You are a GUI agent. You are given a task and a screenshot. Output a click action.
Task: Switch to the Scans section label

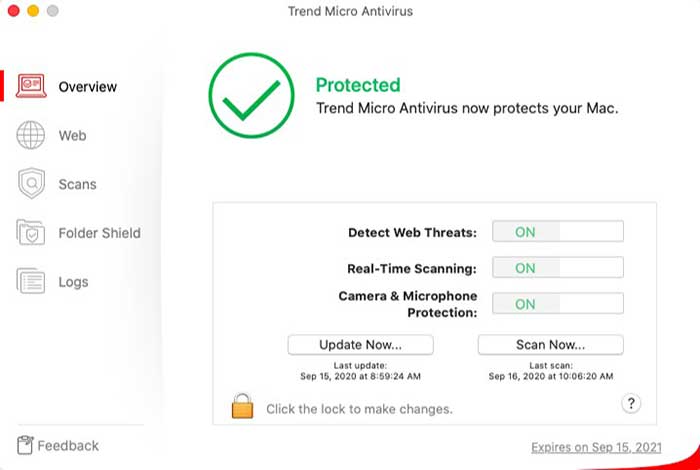pyautogui.click(x=77, y=184)
